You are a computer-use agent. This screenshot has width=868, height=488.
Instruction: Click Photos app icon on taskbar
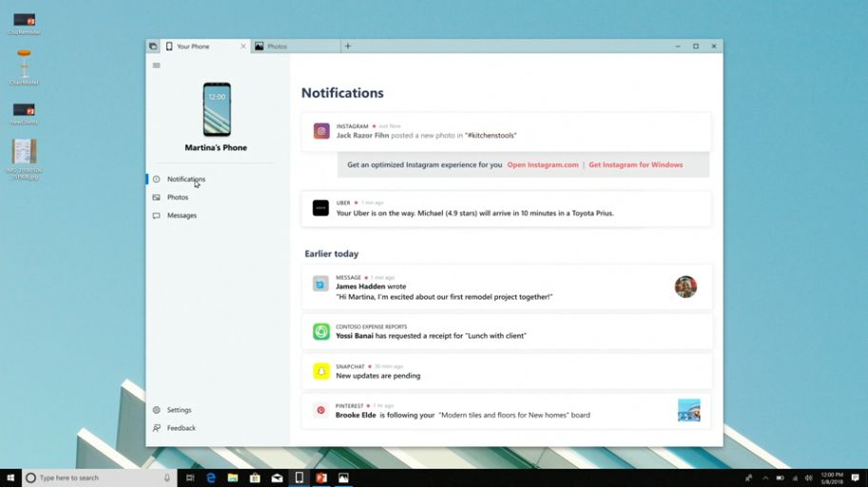click(343, 478)
